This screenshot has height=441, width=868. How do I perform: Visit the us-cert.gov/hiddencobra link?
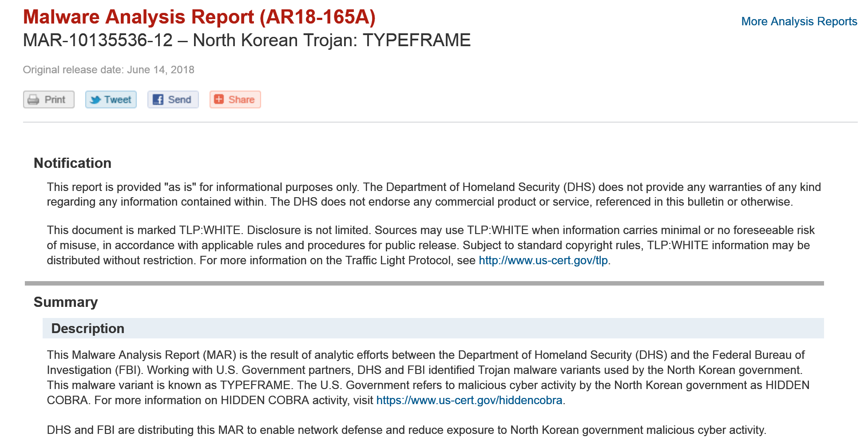[469, 400]
